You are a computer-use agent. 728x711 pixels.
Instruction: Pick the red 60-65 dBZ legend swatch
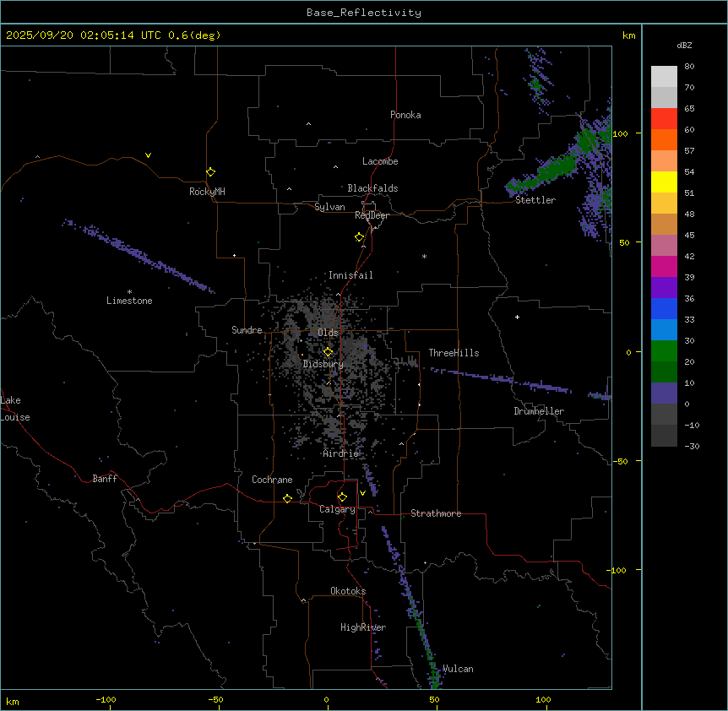pos(664,118)
